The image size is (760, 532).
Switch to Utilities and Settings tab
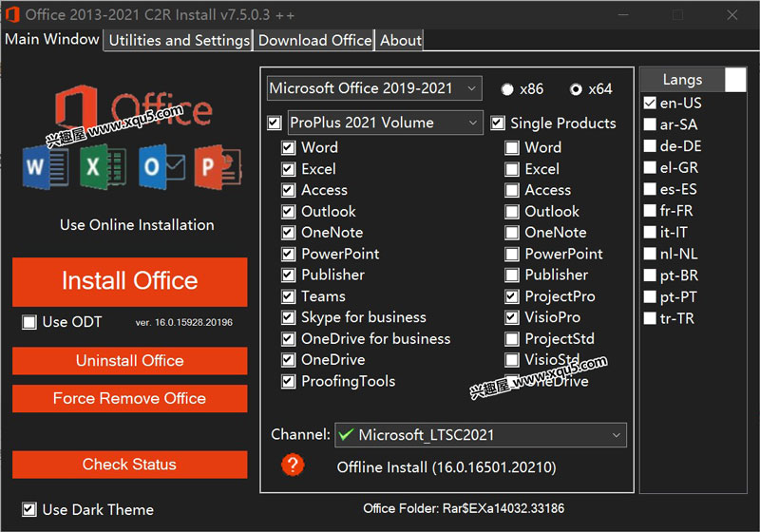[x=179, y=40]
